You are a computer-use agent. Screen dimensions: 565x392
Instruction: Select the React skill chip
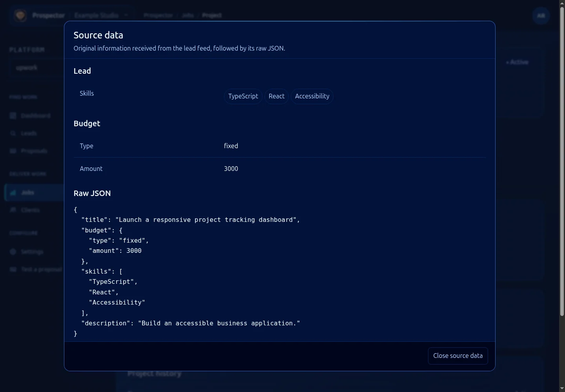(277, 96)
